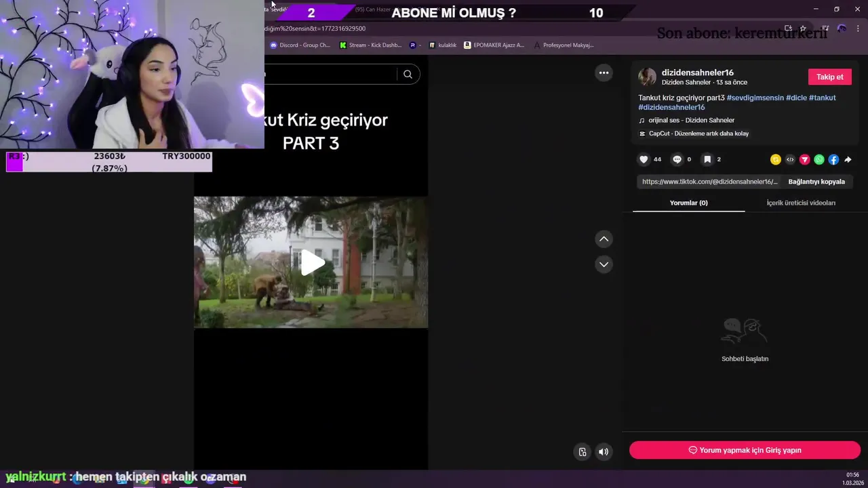Image resolution: width=868 pixels, height=488 pixels.
Task: Click Bağlantıyı kopyala copy link button
Action: pos(816,182)
